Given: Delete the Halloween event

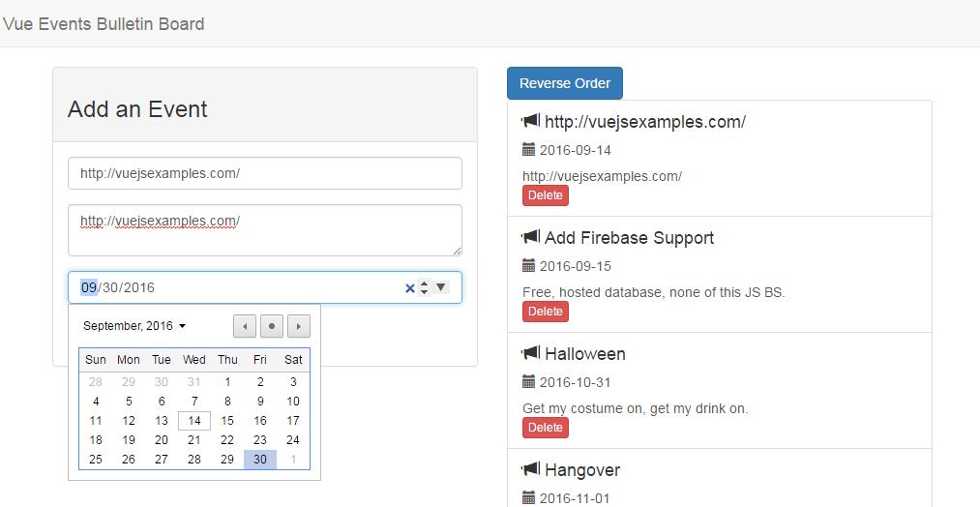Looking at the screenshot, I should click(x=546, y=428).
